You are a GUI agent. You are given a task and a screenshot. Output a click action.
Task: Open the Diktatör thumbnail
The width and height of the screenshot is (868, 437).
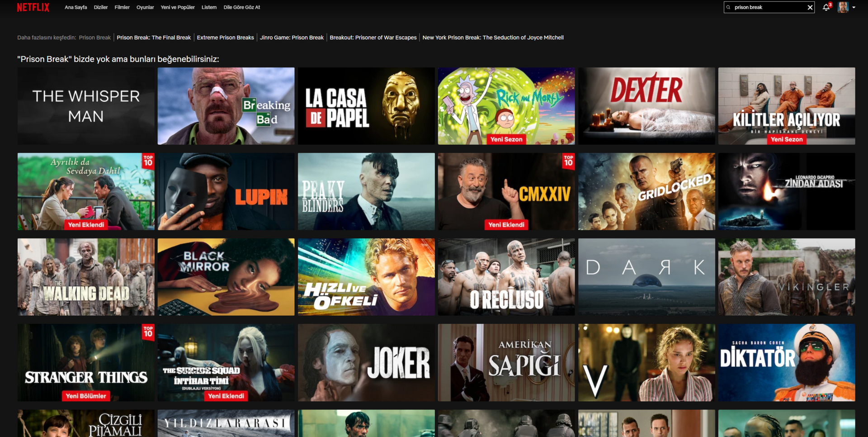coord(787,362)
